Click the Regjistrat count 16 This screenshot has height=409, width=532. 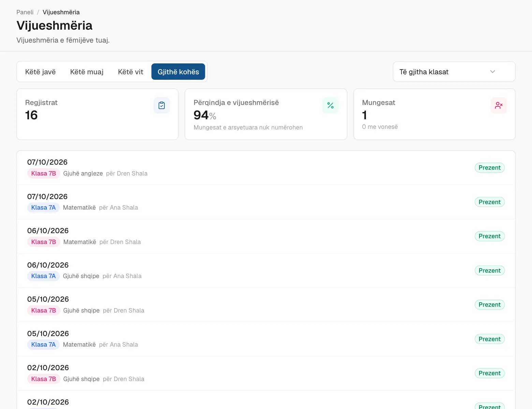(31, 115)
